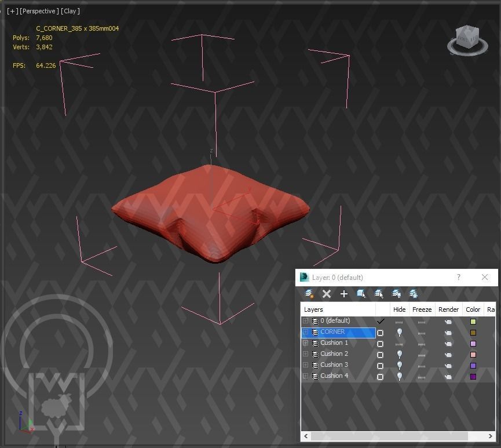Screen dimensions: 501x448
Task: Open the [Clay] shading menu
Action: [70, 11]
